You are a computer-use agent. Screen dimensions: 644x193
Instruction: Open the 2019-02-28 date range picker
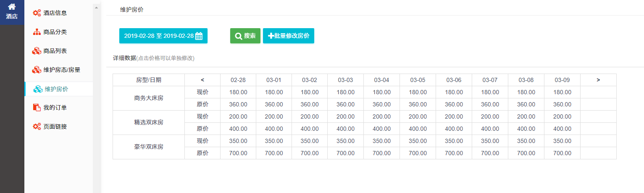click(159, 36)
